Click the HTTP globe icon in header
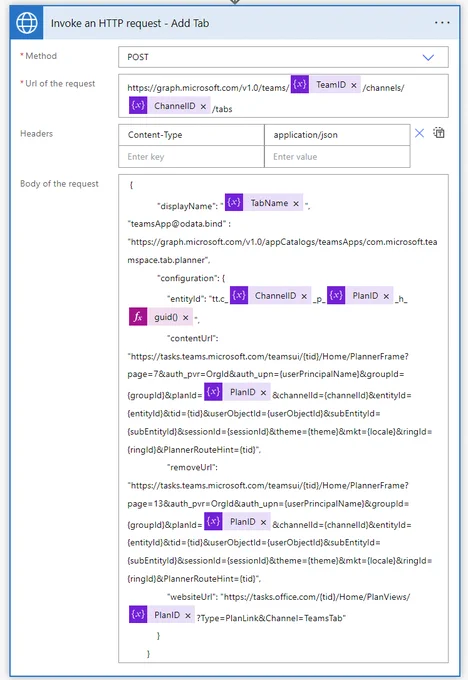Viewport: 468px width, 680px height. 26,23
